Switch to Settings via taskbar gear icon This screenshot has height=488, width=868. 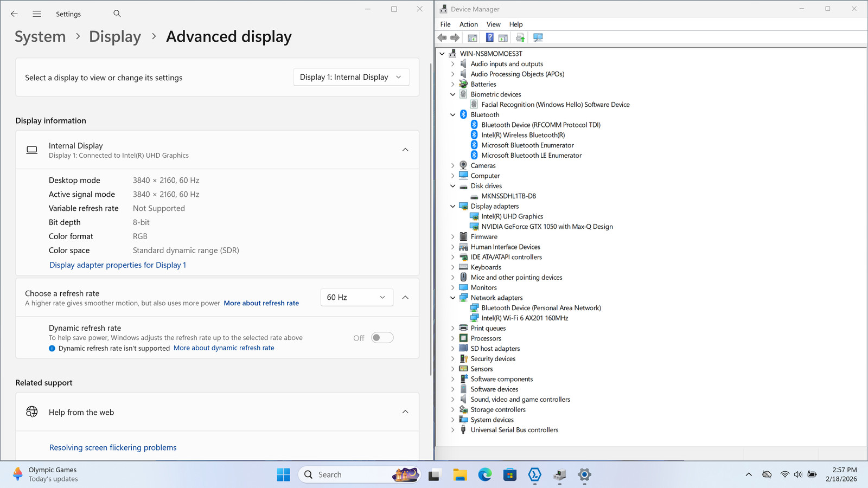tap(584, 475)
